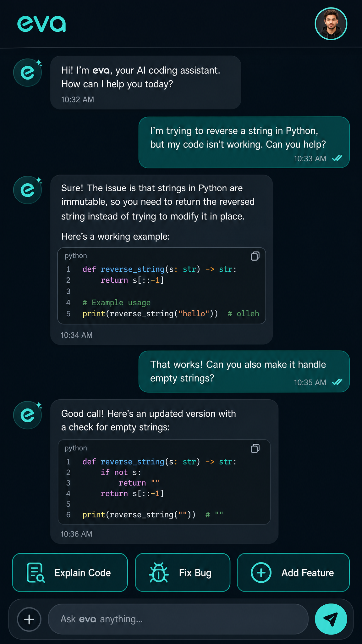Click "Good call!" reply text
The image size is (362, 644).
[x=149, y=420]
